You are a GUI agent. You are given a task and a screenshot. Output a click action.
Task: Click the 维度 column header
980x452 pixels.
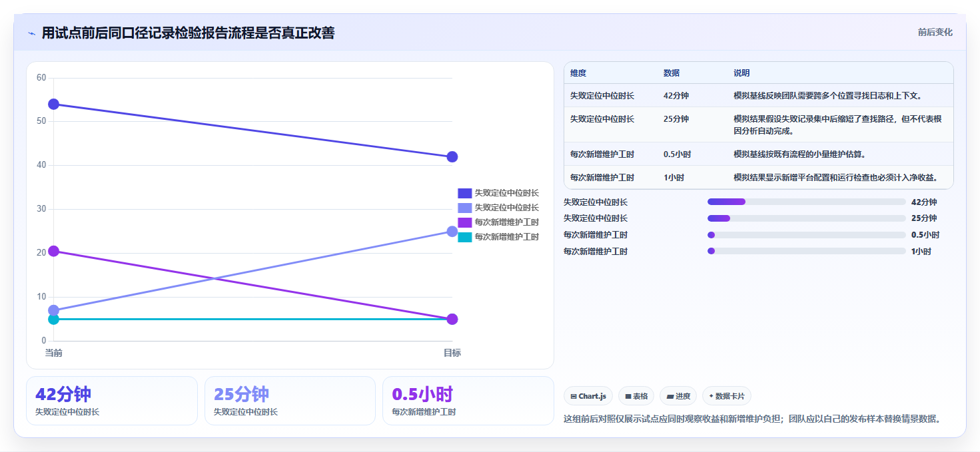[578, 73]
